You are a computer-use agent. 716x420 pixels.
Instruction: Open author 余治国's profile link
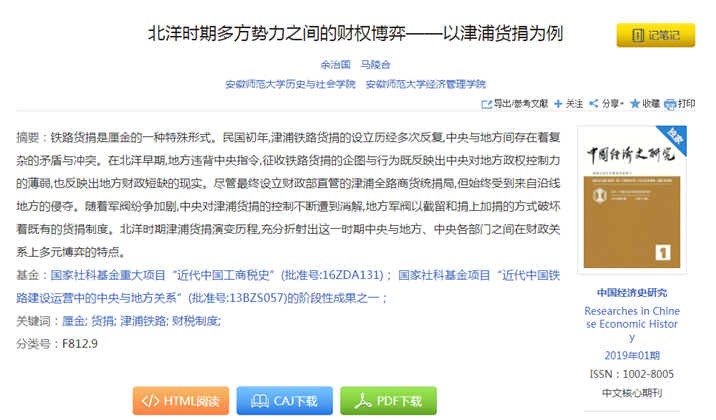click(335, 64)
